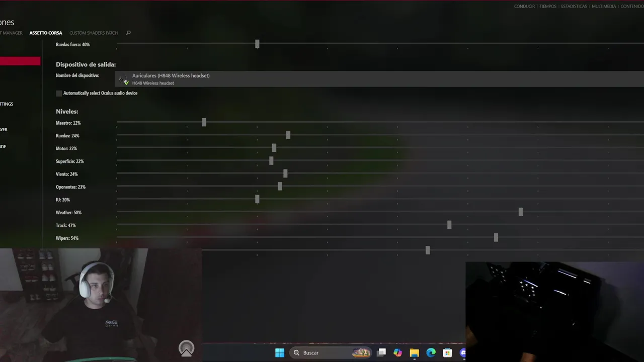Screen dimensions: 644x362
Task: Open the Estadisticas menu
Action: point(574,7)
